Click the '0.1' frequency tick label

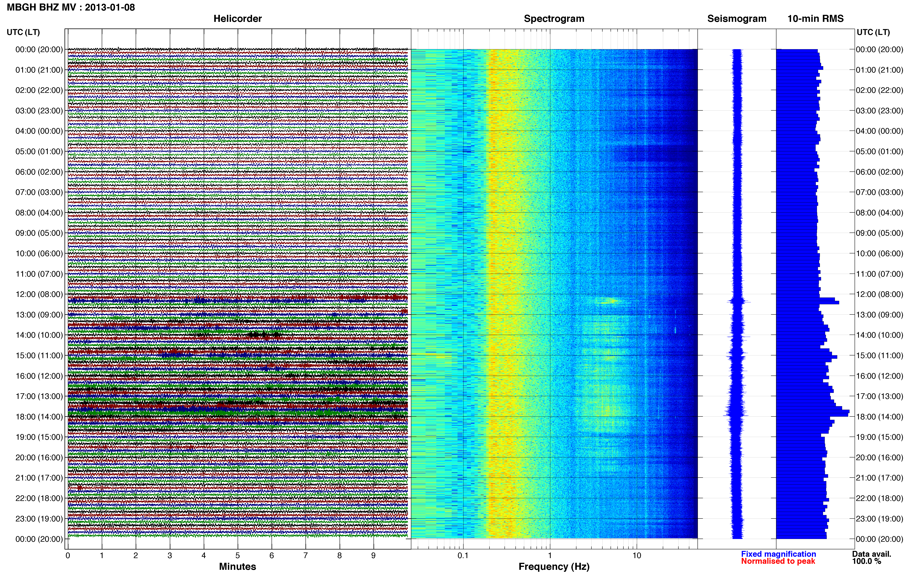tap(463, 555)
